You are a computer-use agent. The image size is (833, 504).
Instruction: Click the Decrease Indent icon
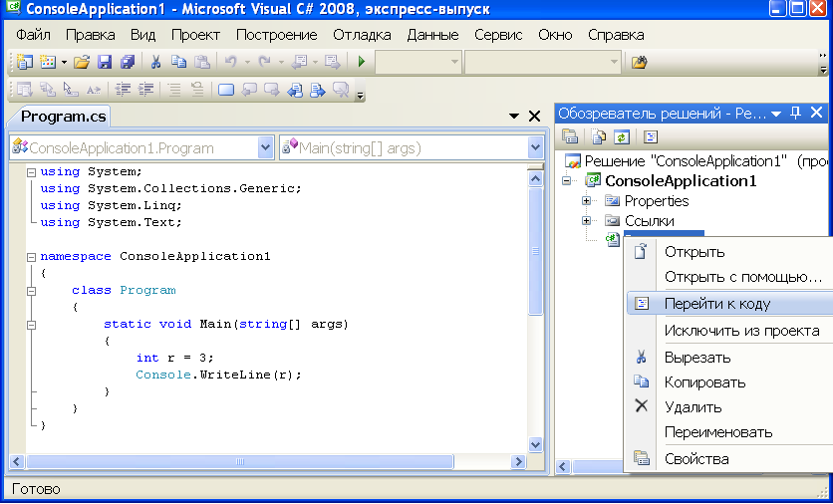pyautogui.click(x=123, y=90)
